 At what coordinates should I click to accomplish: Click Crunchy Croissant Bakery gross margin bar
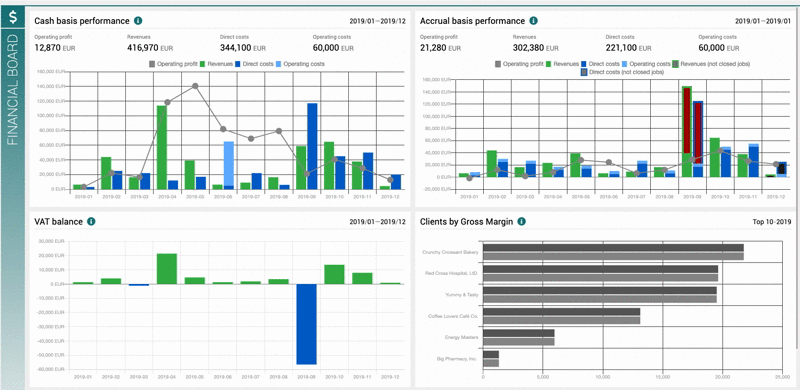[613, 252]
